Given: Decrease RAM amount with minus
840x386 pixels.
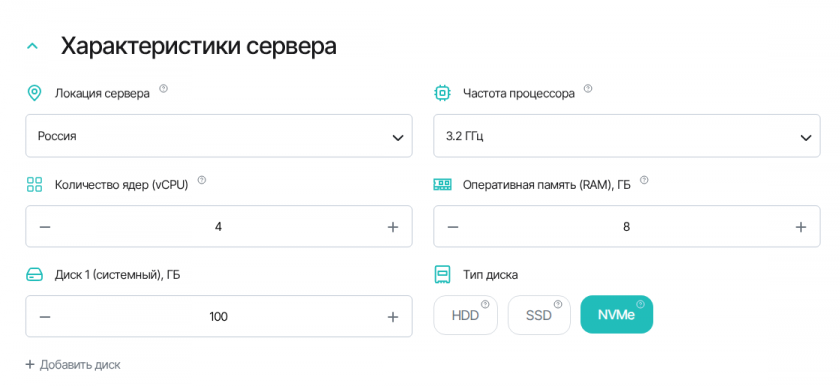Looking at the screenshot, I should point(453,227).
